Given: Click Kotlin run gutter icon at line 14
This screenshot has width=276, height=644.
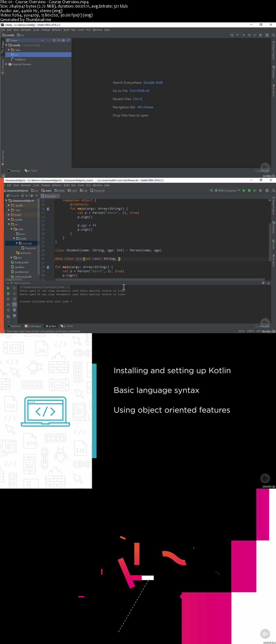Looking at the screenshot, I should (x=48, y=209).
